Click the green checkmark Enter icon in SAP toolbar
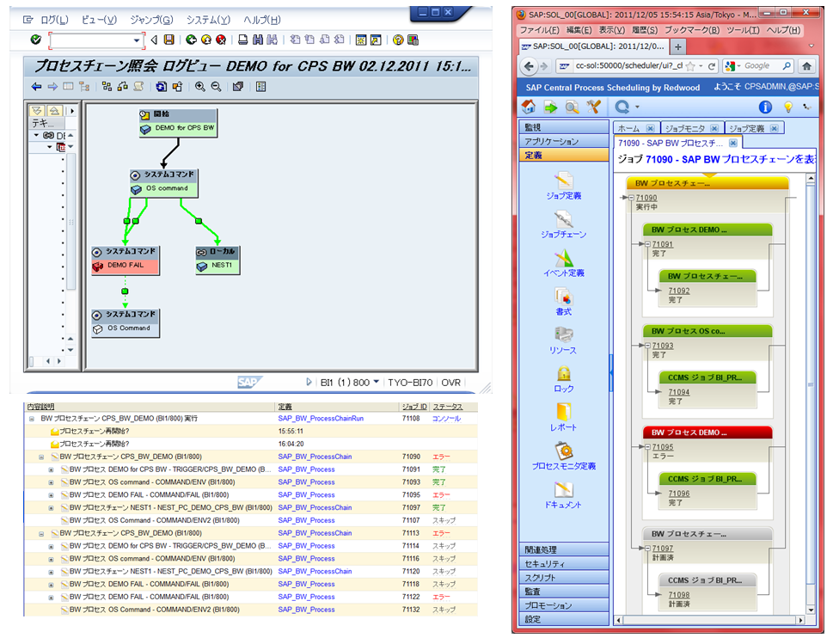The width and height of the screenshot is (833, 644). (x=36, y=40)
